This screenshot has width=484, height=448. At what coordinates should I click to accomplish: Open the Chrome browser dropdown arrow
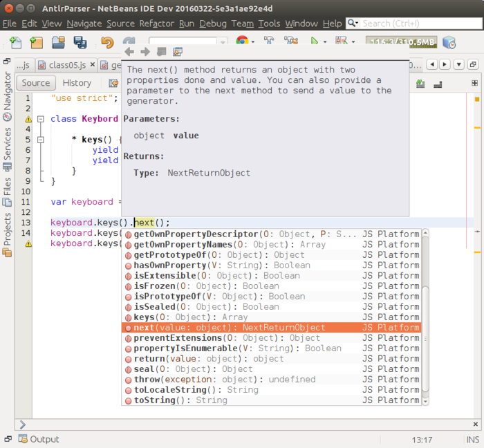[253, 43]
